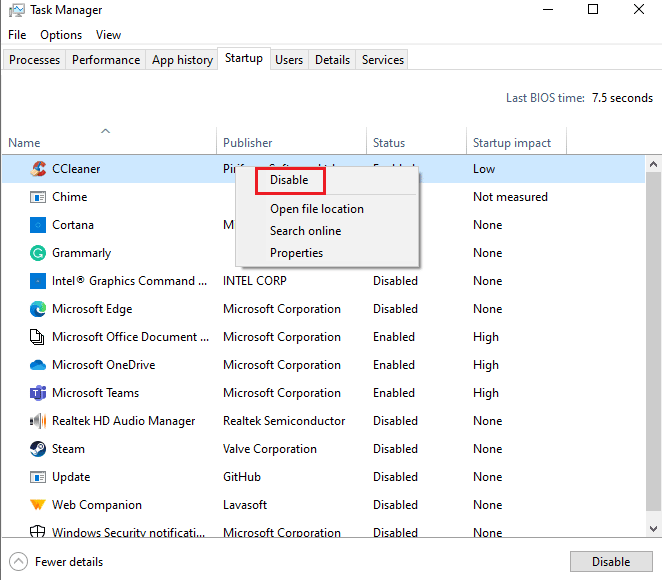The image size is (662, 580).
Task: Click the scrollbar down arrow
Action: (654, 529)
